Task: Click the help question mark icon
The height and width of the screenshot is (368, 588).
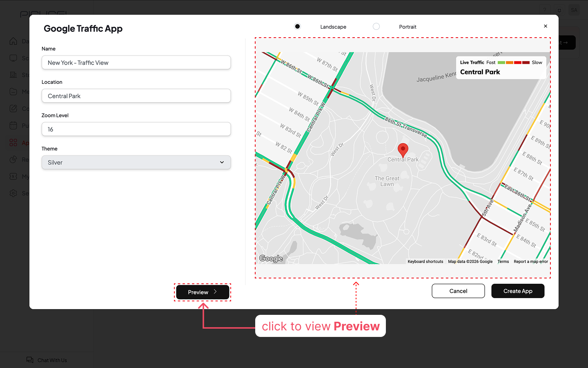Action: [x=545, y=10]
